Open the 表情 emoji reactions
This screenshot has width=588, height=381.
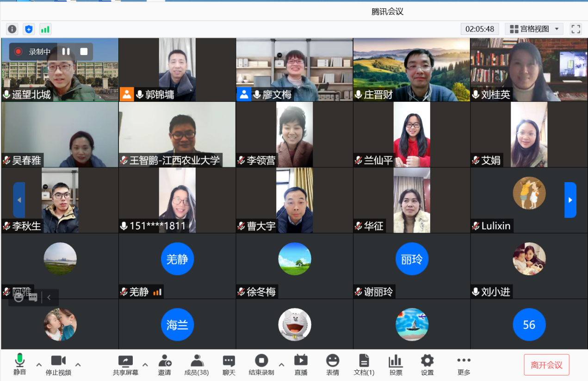coord(332,365)
